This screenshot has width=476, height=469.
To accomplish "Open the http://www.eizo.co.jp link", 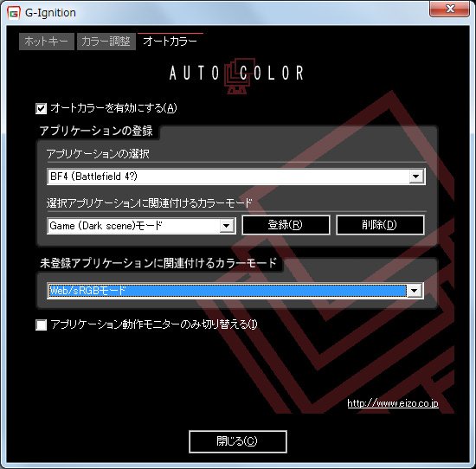I will [x=393, y=403].
